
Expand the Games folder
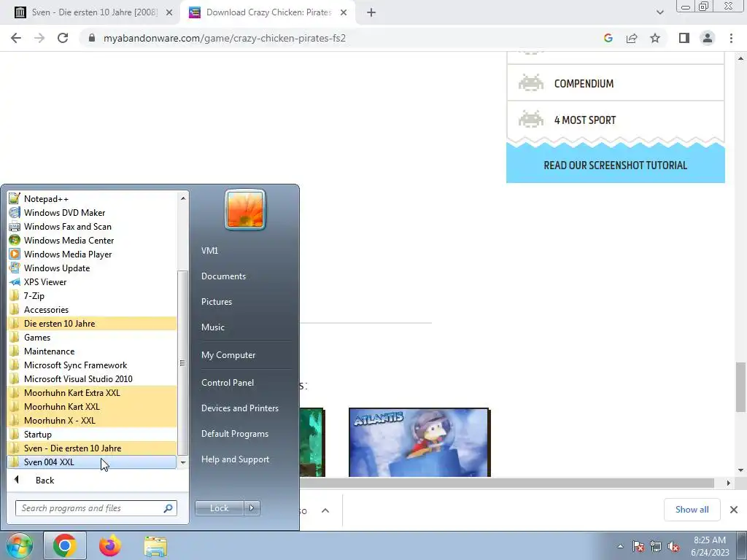[92, 337]
